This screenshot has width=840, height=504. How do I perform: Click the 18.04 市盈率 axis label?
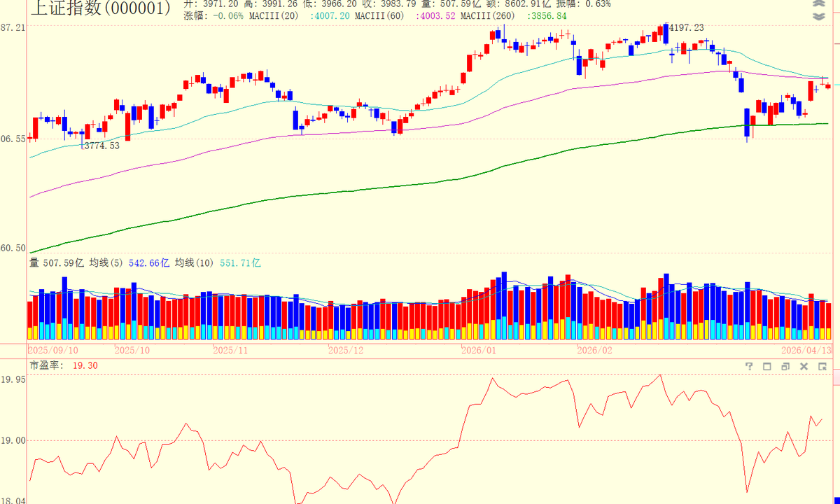[13, 500]
